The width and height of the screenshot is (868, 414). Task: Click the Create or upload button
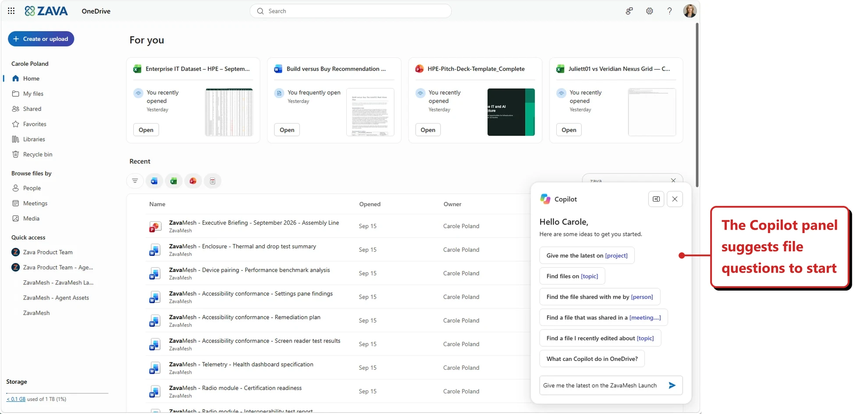tap(41, 39)
